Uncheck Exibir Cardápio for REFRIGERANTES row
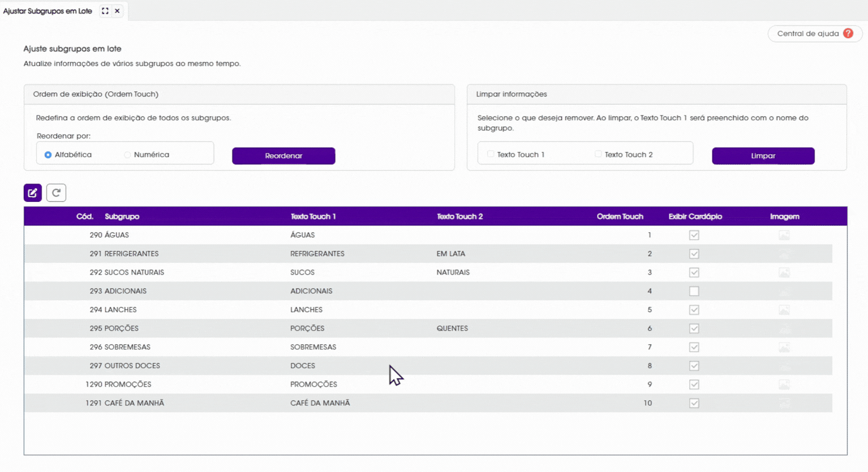 [x=694, y=254]
